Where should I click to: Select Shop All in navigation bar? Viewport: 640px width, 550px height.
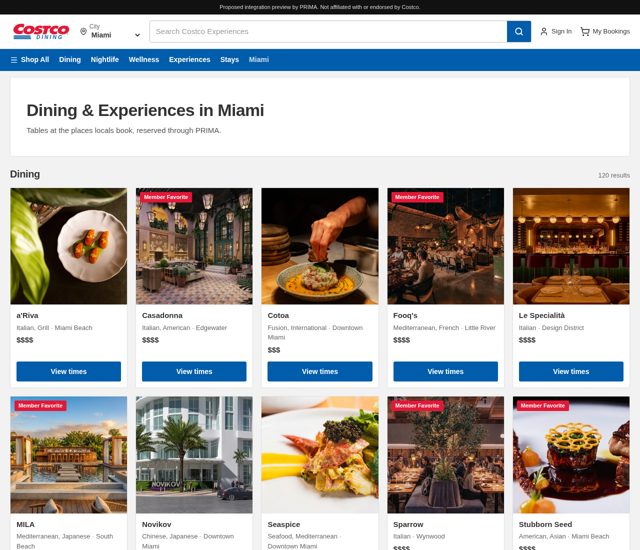click(x=35, y=60)
